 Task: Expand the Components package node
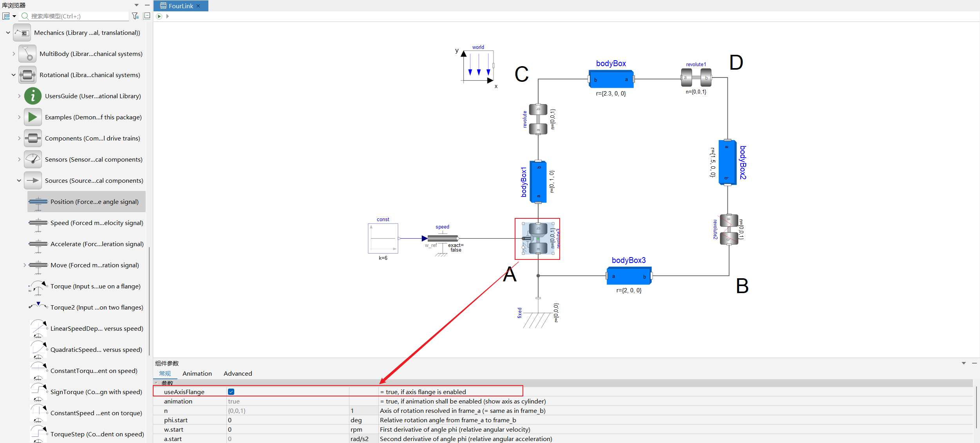(x=19, y=139)
